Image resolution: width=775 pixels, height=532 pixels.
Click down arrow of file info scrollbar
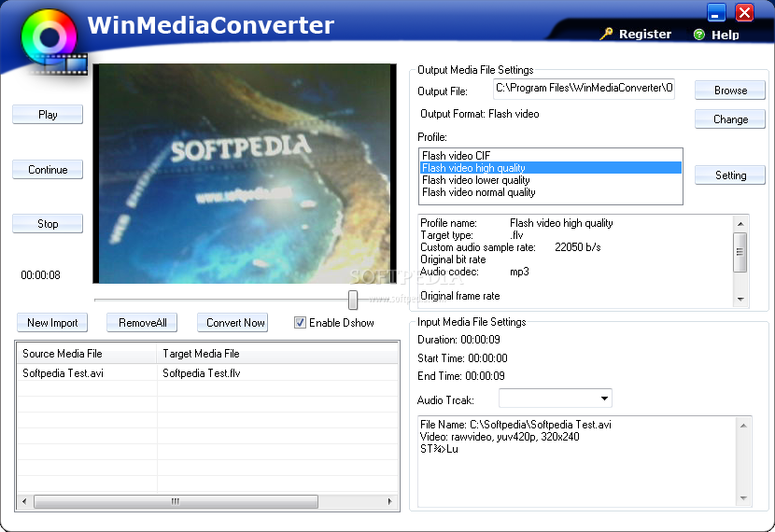click(743, 498)
